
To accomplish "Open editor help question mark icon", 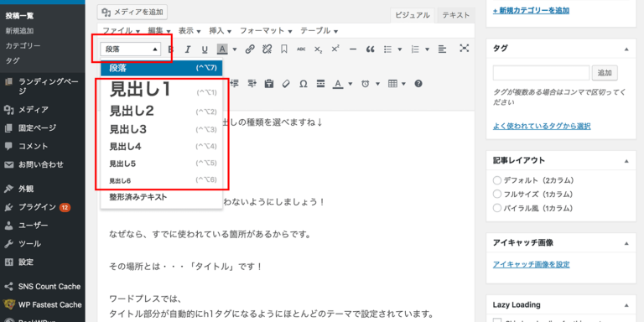I will (418, 84).
